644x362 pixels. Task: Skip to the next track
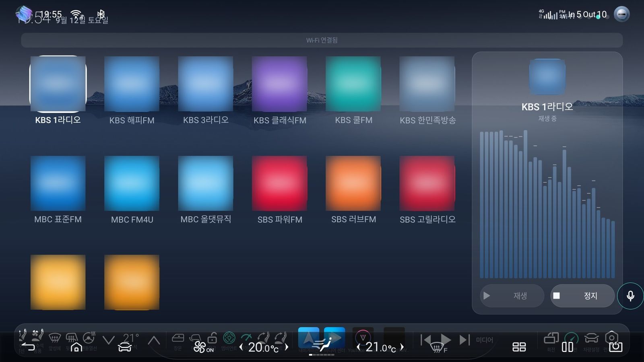pos(464,340)
